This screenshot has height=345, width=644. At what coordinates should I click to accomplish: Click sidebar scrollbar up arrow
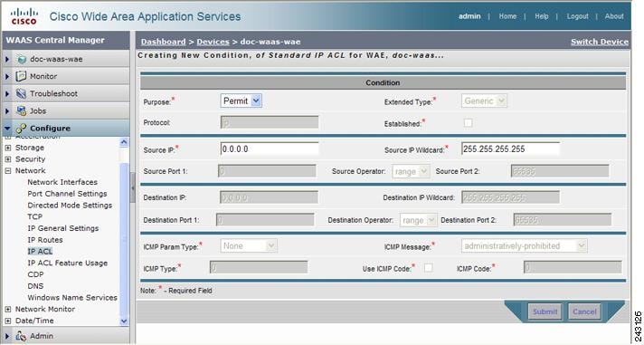coord(124,142)
